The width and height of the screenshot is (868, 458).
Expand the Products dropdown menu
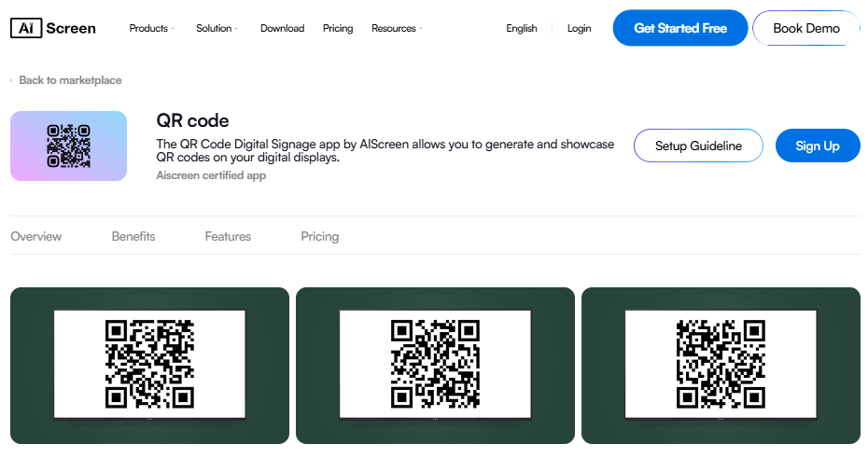(151, 28)
